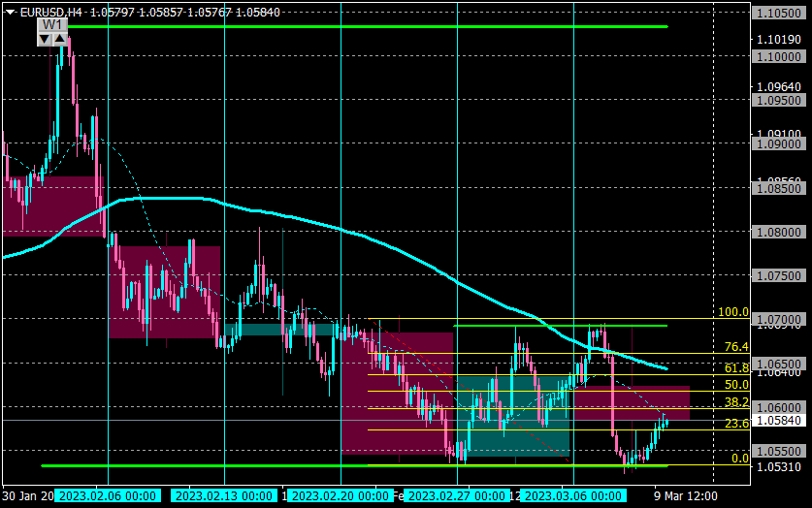Click the 2023.03.06 00:00 date marker
The height and width of the screenshot is (508, 812).
click(x=573, y=496)
